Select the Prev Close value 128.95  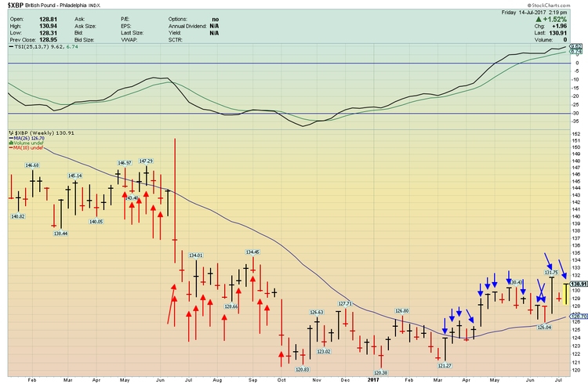tap(48, 40)
